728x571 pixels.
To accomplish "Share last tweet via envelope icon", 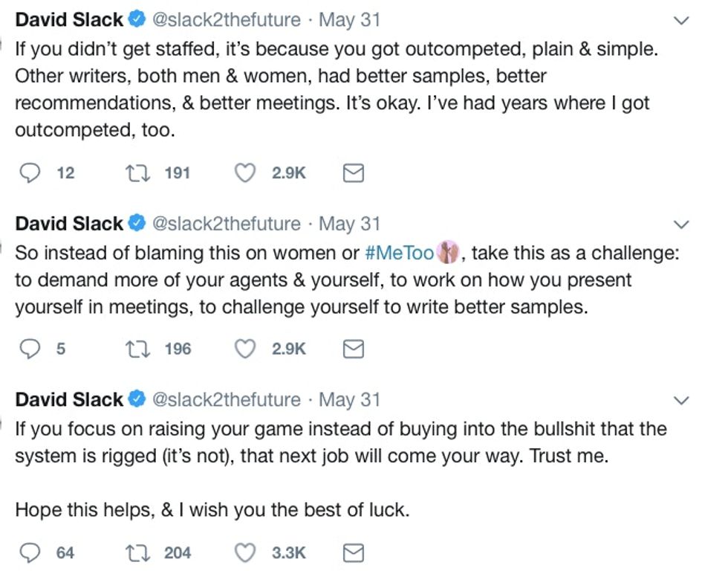I will click(354, 553).
